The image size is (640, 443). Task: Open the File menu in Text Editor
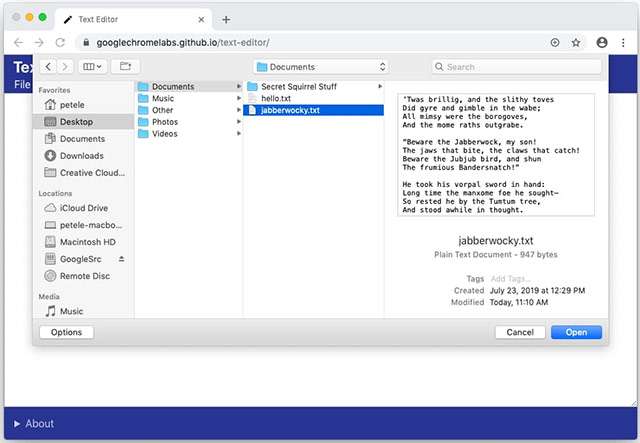pyautogui.click(x=22, y=85)
